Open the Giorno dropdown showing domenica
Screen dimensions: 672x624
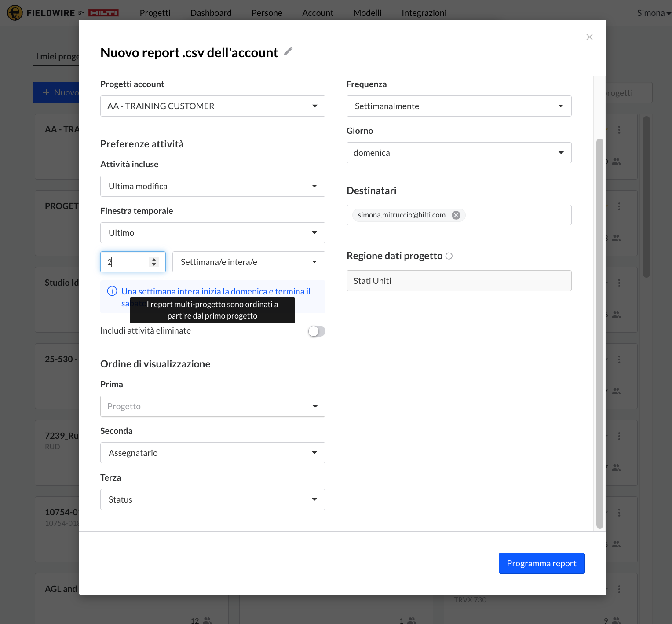[459, 153]
